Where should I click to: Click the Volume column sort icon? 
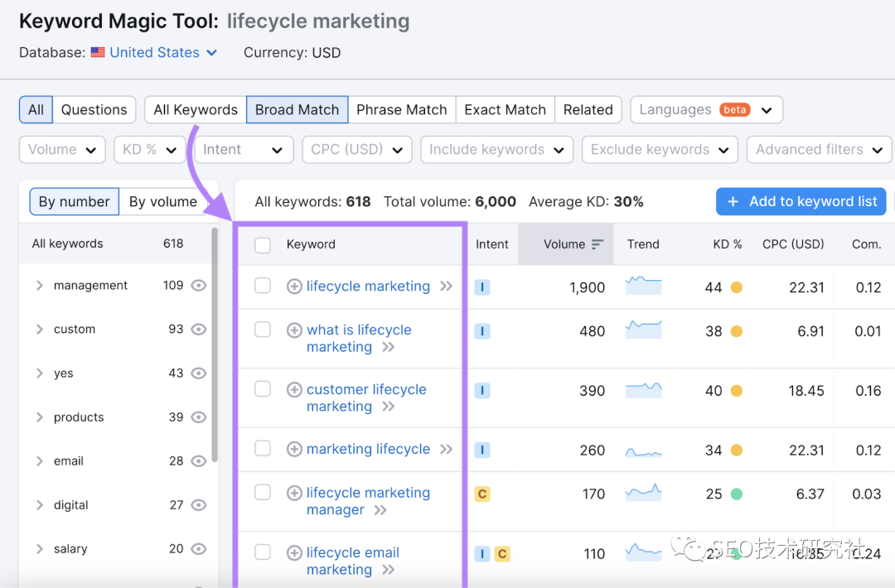pyautogui.click(x=597, y=244)
